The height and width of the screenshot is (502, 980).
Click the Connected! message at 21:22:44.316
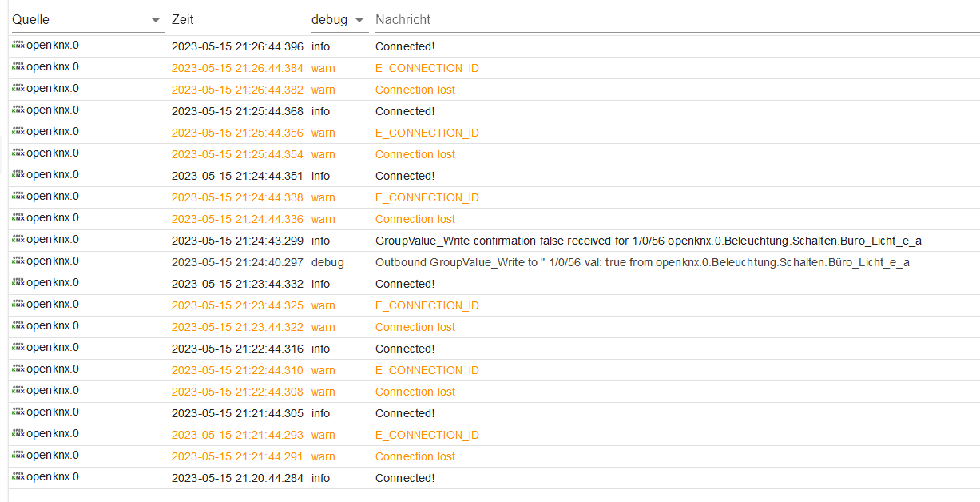405,349
